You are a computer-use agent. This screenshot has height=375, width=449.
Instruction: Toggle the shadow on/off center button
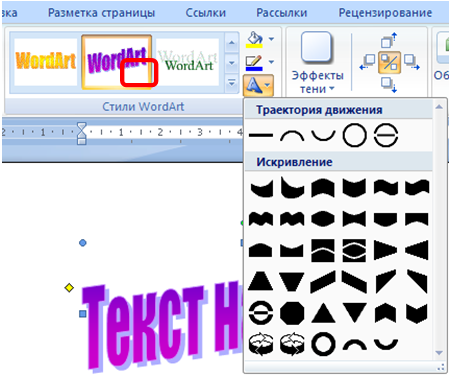point(389,62)
